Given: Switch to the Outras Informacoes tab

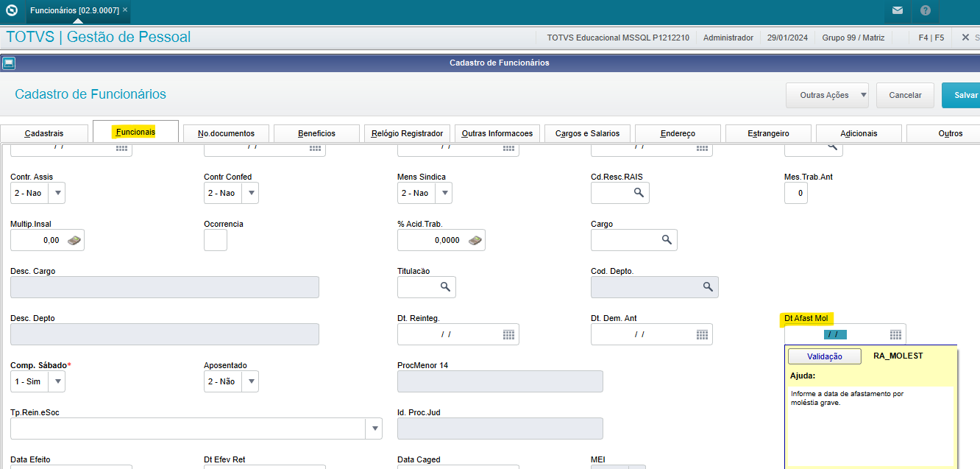Looking at the screenshot, I should pyautogui.click(x=497, y=133).
